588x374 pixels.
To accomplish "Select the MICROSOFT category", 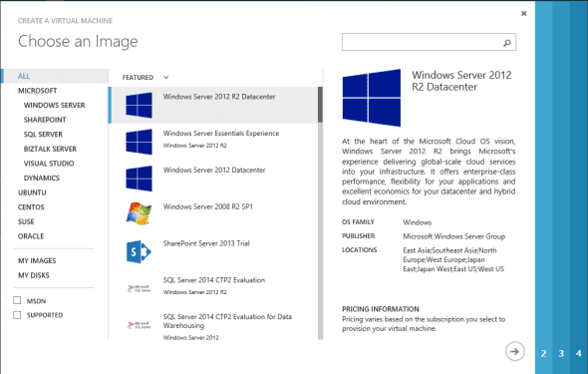I will (38, 91).
